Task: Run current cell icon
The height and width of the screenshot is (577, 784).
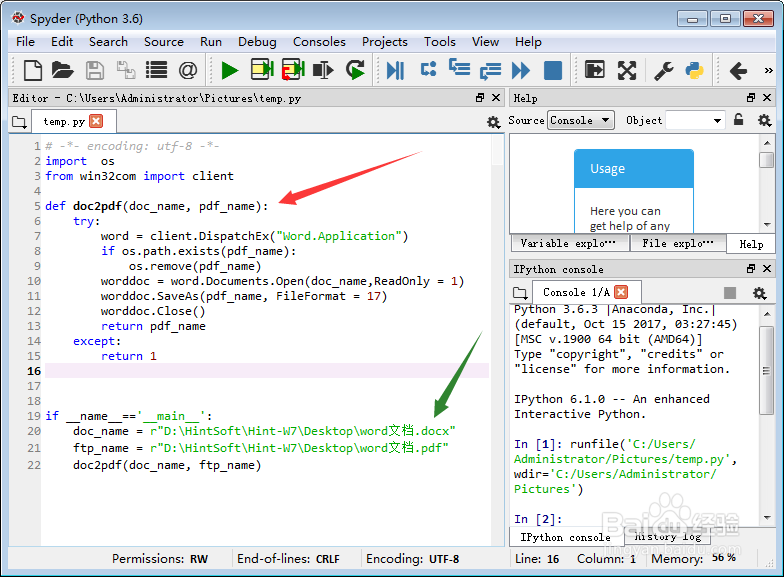Action: 262,70
